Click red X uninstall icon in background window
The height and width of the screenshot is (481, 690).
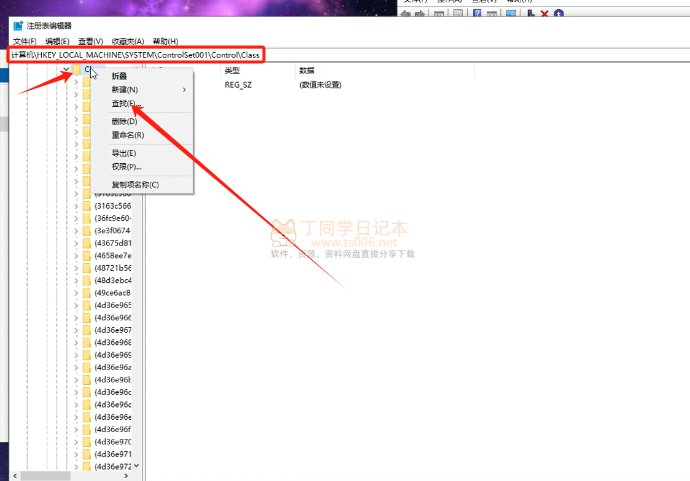(x=544, y=14)
